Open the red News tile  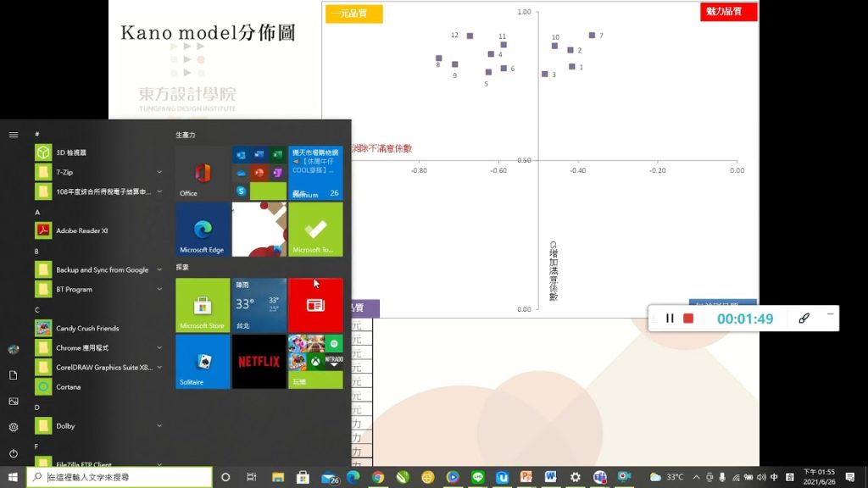click(x=315, y=305)
